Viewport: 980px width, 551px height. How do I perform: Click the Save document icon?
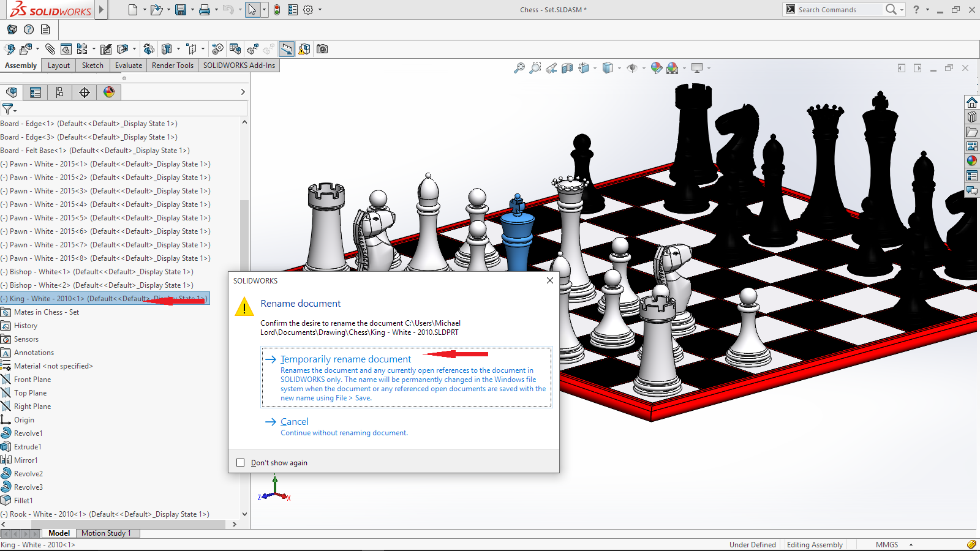click(x=180, y=10)
